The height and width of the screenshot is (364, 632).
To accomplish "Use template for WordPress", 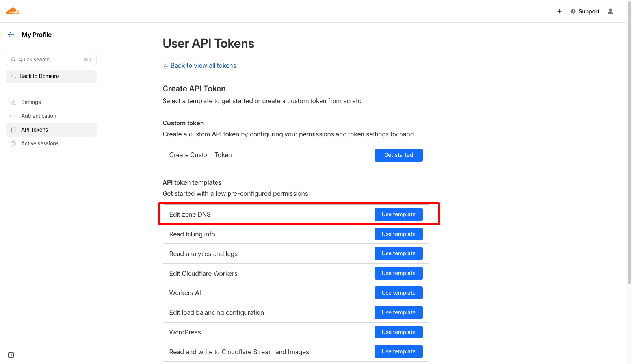I will point(398,332).
